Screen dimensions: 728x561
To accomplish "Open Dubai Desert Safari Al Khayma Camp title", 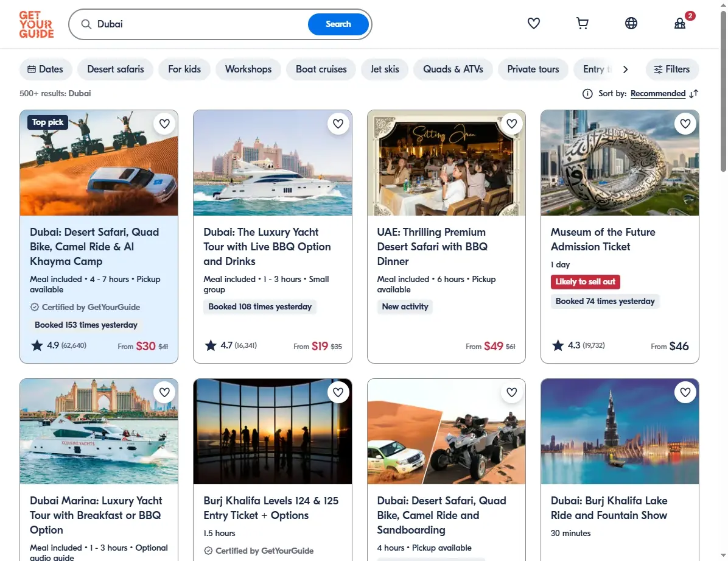I will coord(94,247).
